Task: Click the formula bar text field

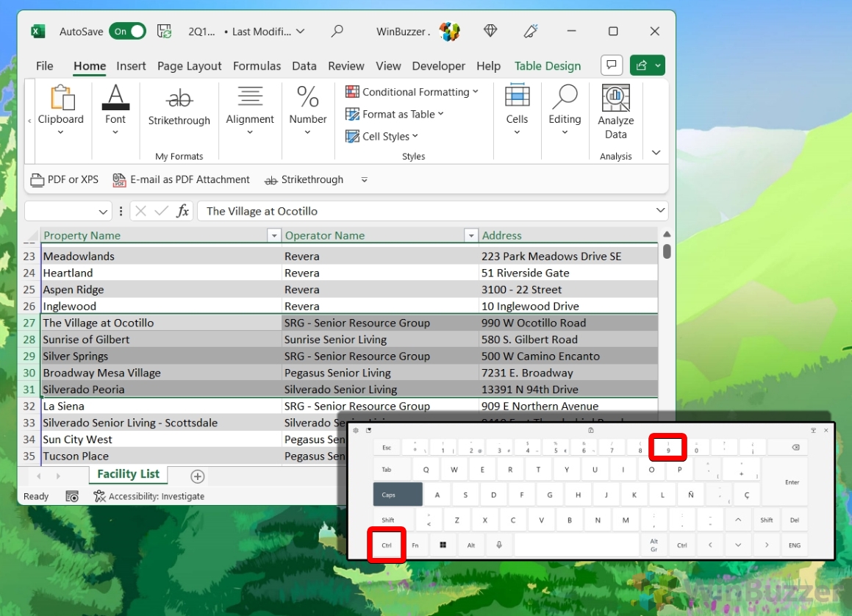Action: pyautogui.click(x=426, y=211)
